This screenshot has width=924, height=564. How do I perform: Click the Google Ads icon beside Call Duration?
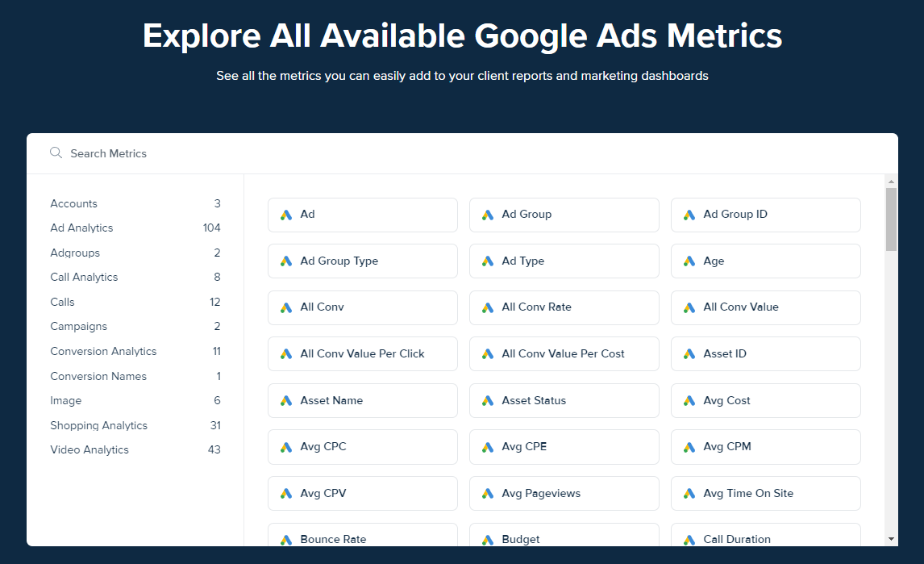point(689,540)
